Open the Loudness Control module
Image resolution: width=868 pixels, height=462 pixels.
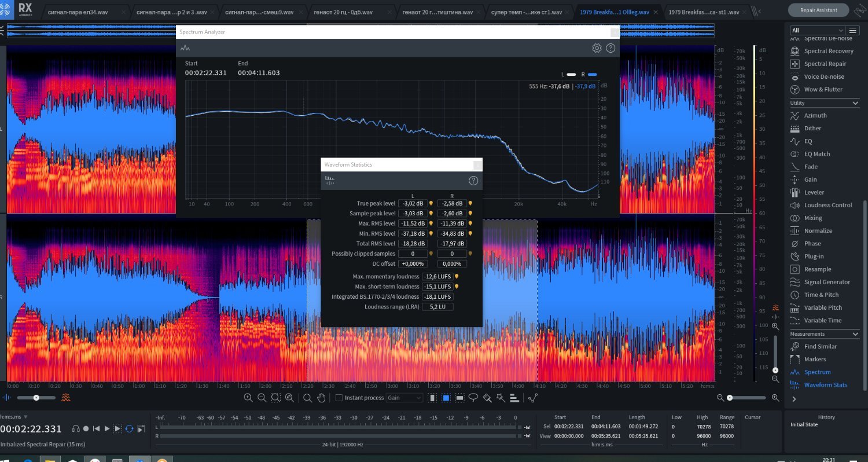827,205
